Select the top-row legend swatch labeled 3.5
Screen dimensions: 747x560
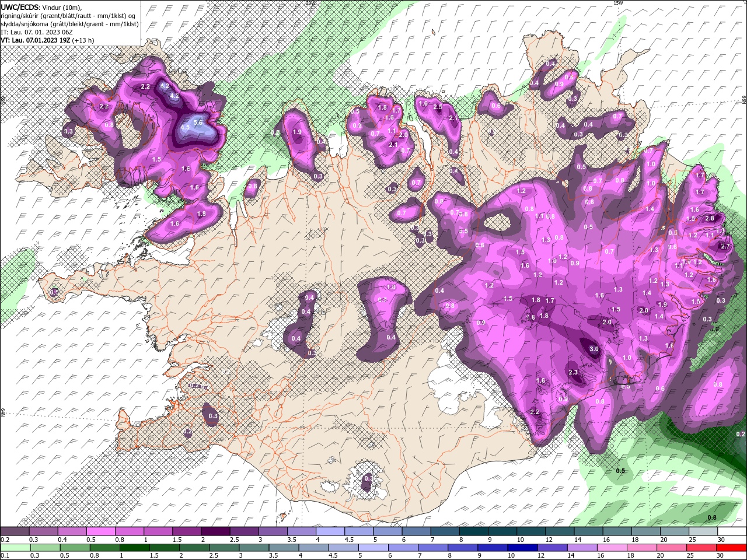301,531
